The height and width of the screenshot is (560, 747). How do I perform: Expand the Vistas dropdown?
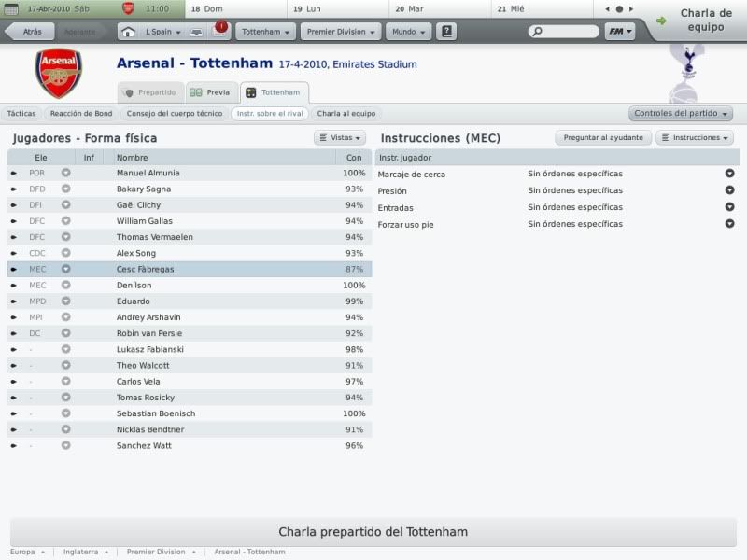340,137
